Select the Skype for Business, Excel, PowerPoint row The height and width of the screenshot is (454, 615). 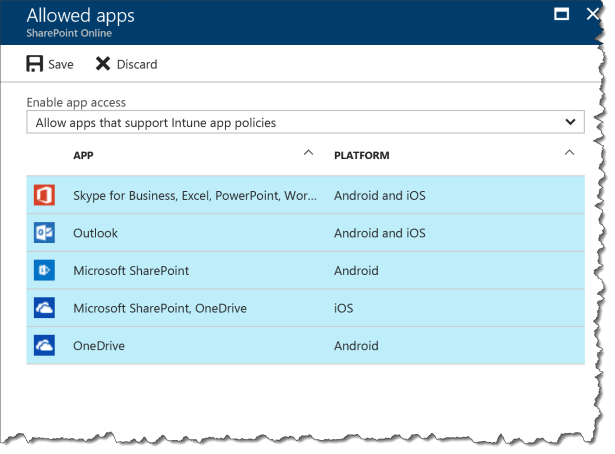tap(305, 195)
